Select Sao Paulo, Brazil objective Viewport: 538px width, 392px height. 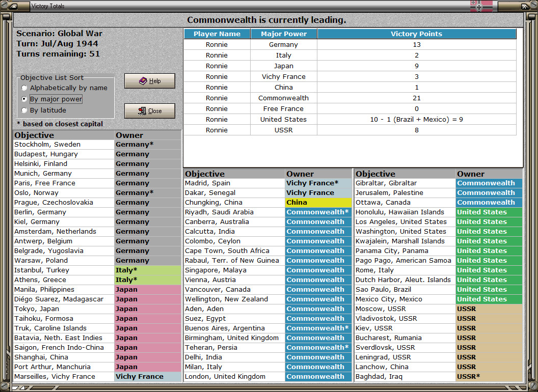pos(405,290)
